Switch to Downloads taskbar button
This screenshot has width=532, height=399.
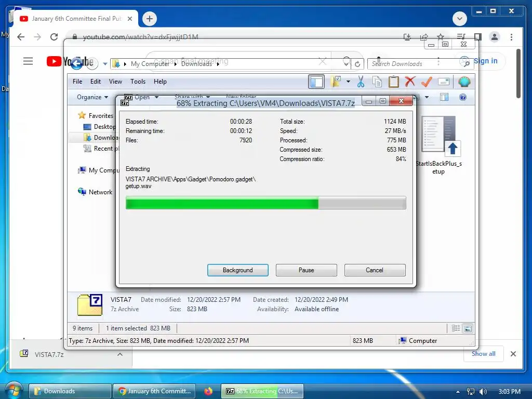(70, 391)
